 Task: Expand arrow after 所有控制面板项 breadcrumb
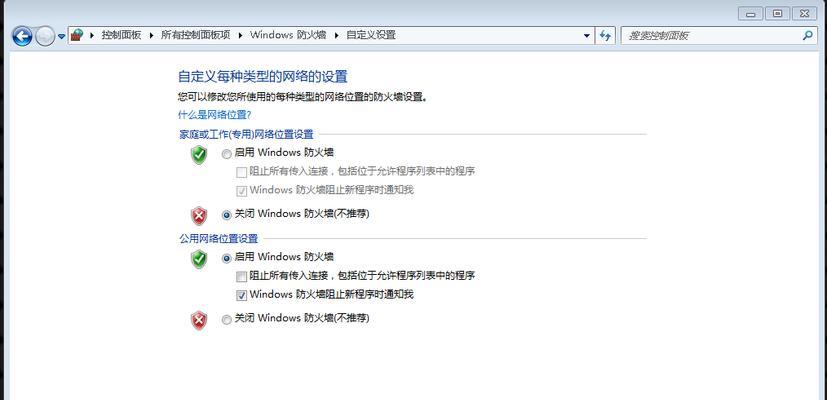pyautogui.click(x=240, y=35)
